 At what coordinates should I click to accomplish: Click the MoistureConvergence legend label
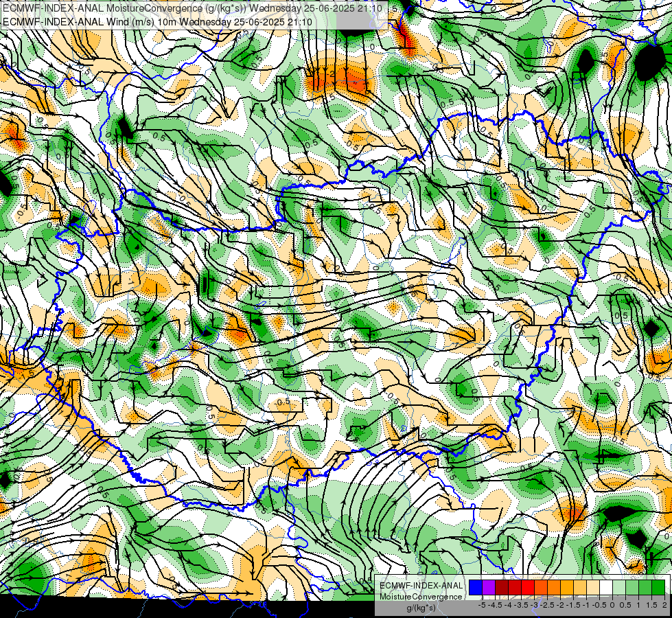click(x=421, y=597)
